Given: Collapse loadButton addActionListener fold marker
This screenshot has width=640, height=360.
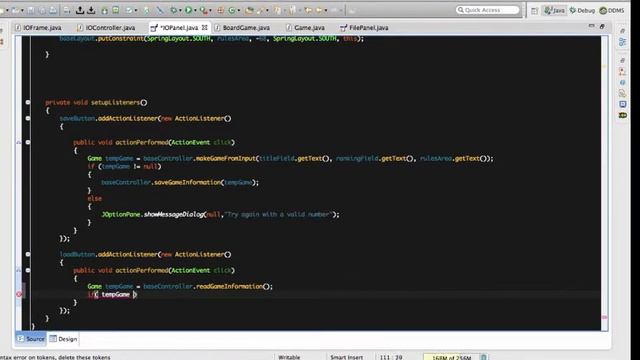Looking at the screenshot, I should (28, 254).
